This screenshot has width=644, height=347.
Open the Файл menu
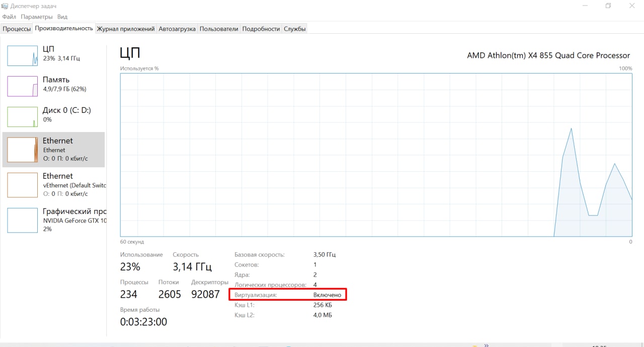coord(9,17)
